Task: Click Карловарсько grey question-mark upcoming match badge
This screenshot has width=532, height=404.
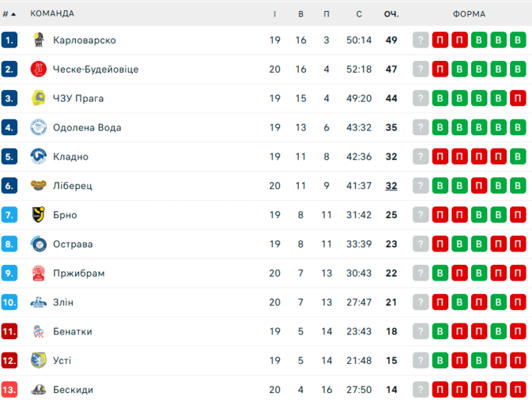Action: 421,41
